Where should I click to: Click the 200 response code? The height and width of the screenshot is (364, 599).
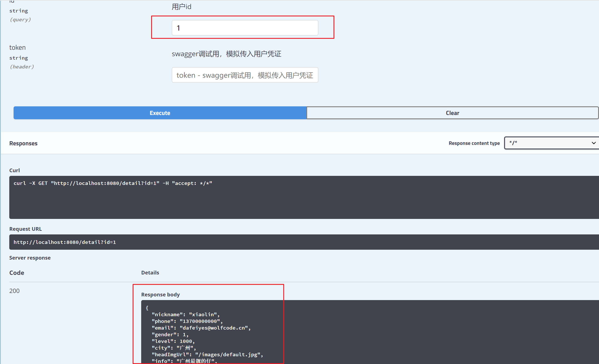point(14,291)
